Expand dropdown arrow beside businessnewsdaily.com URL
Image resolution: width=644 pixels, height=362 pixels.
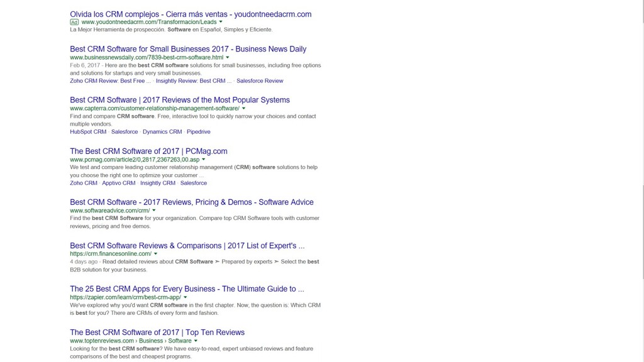click(x=227, y=57)
